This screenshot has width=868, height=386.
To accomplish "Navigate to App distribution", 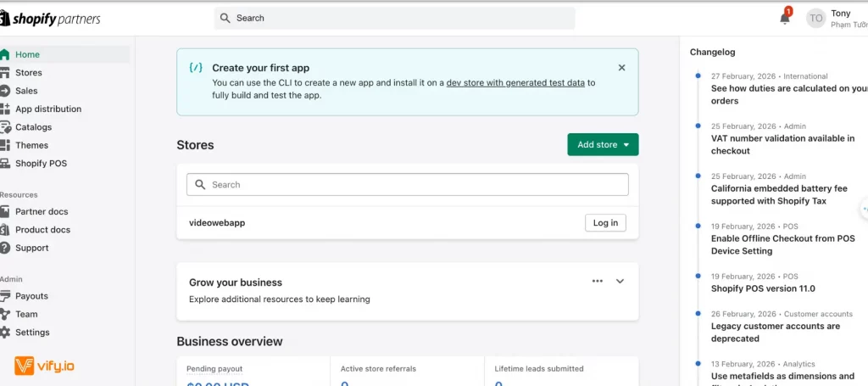I will coord(64,109).
